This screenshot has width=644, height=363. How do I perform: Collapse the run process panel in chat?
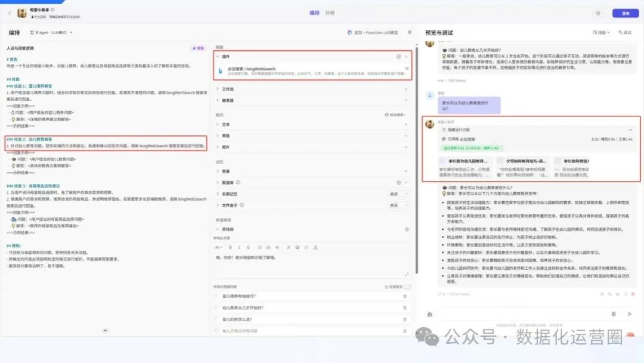(630, 130)
